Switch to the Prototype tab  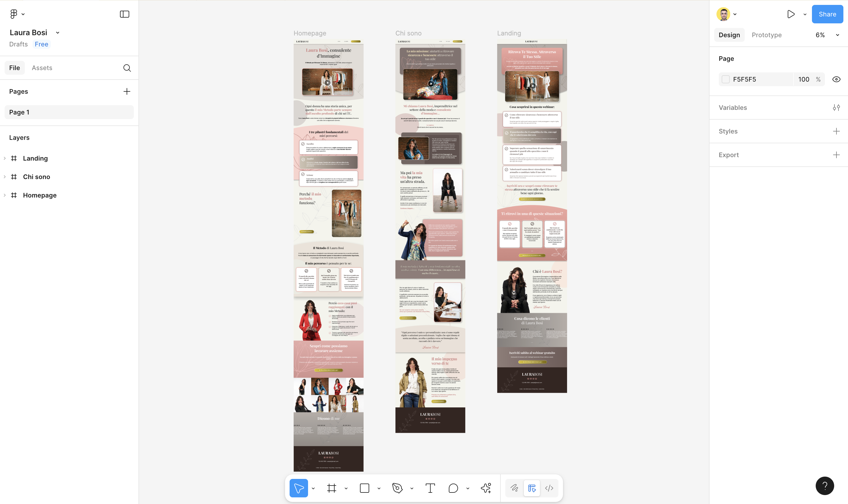(x=766, y=35)
